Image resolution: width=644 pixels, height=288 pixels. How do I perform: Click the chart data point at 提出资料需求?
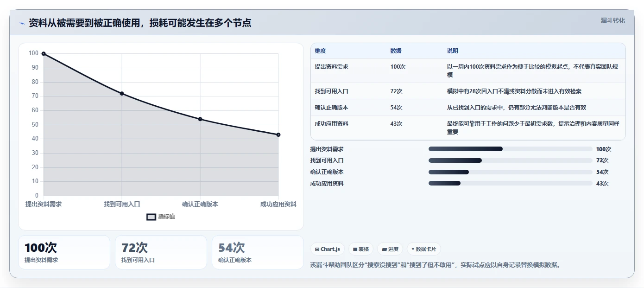click(x=44, y=54)
